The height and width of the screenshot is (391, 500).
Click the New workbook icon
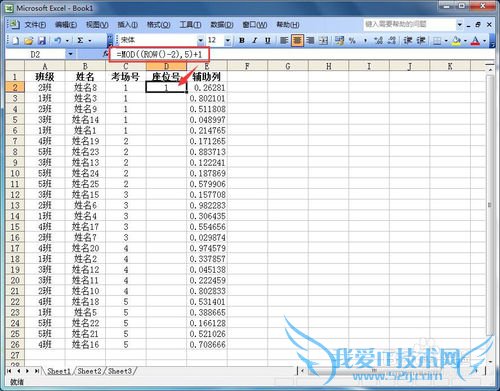click(15, 41)
